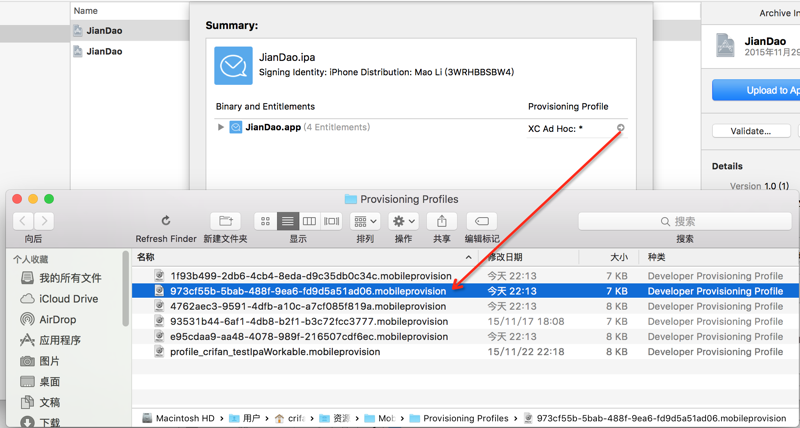This screenshot has height=428, width=800.
Task: Click the Finder forward arrow button
Action: [x=44, y=221]
